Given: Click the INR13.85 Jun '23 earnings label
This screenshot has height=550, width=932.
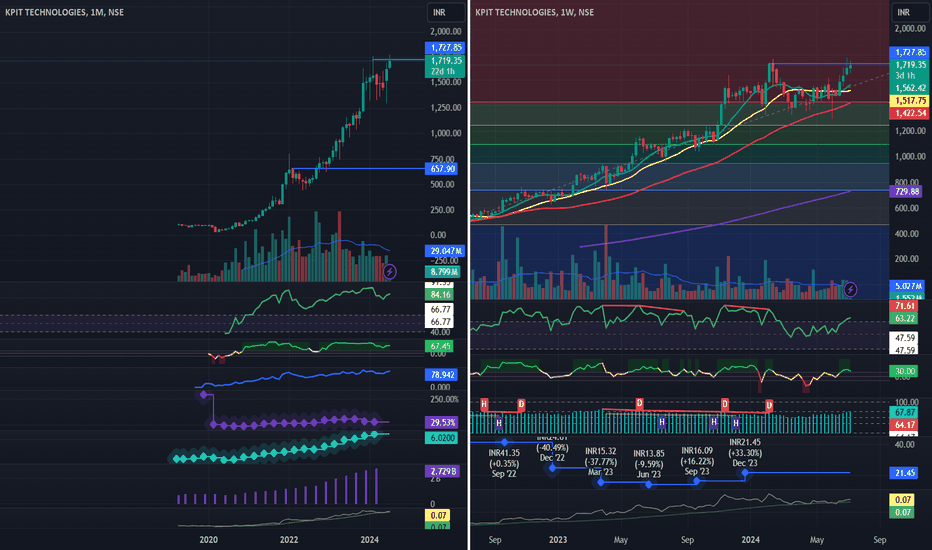Looking at the screenshot, I should (x=648, y=464).
